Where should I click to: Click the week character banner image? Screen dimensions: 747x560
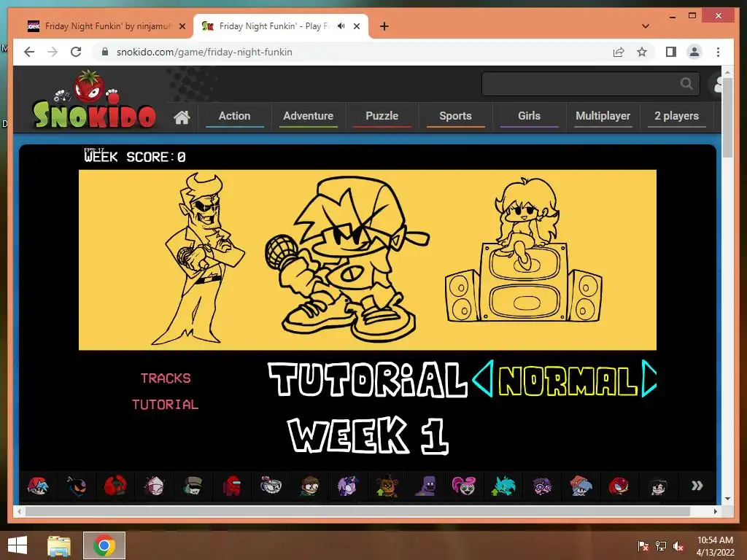368,260
